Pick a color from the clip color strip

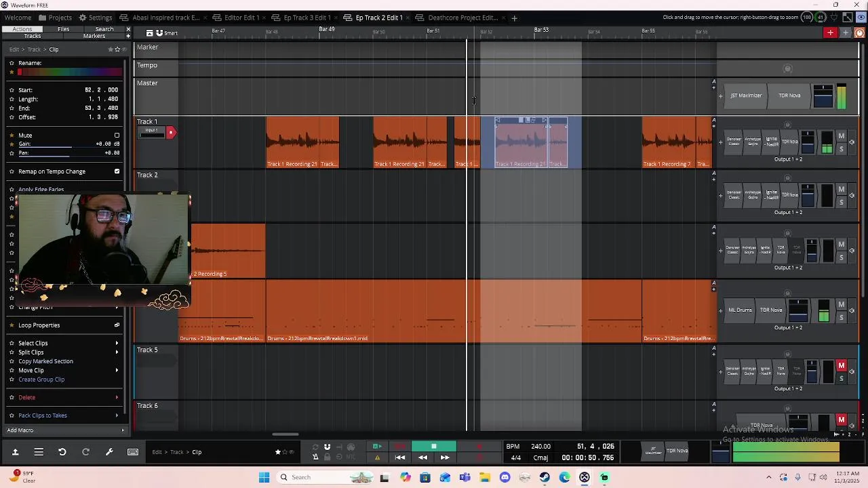(71, 72)
